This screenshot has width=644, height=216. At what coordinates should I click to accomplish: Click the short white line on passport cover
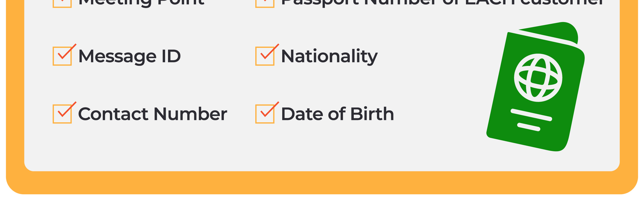click(x=529, y=127)
